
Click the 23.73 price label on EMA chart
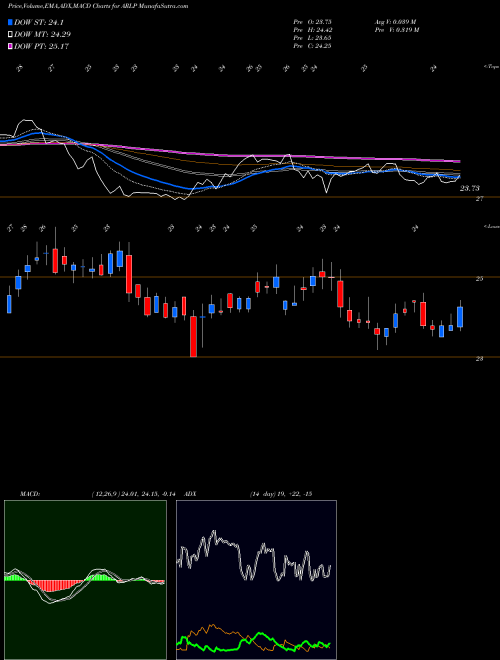(470, 188)
